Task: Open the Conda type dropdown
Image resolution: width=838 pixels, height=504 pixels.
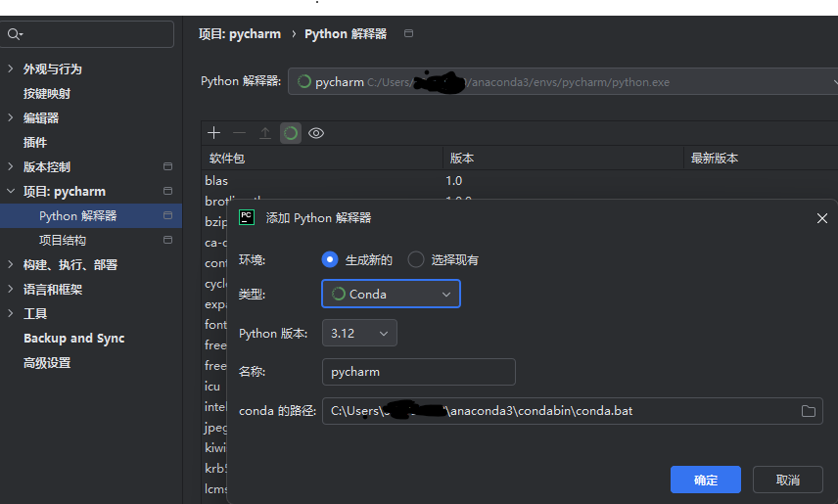Action: point(391,294)
